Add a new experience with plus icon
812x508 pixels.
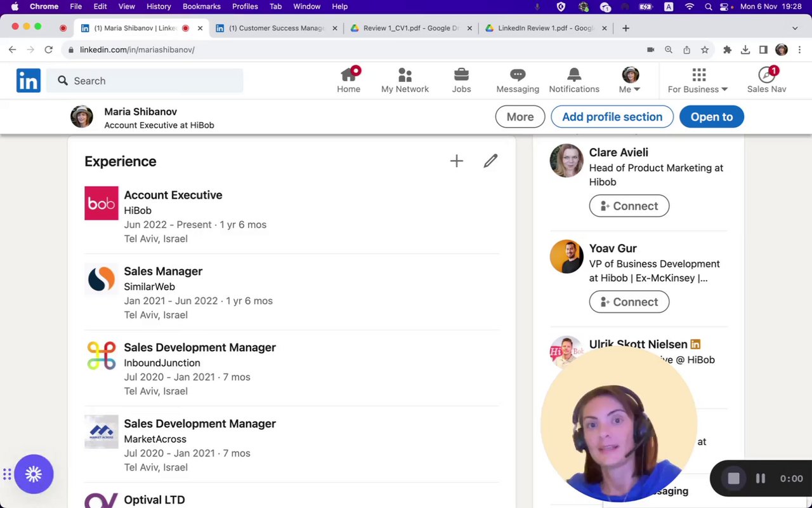click(457, 161)
